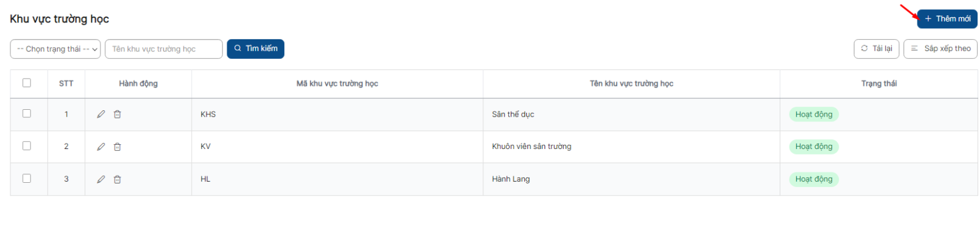
Task: Open the Chọn trạng thái dropdown
Action: pos(55,49)
